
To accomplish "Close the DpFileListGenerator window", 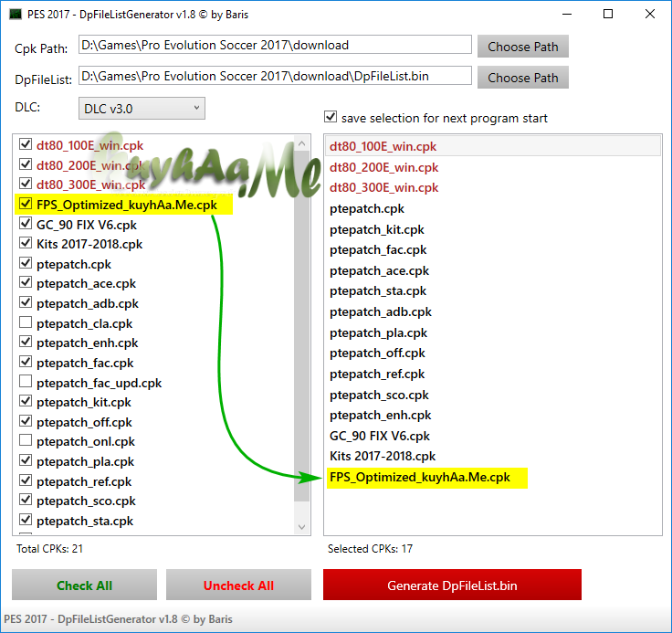I will click(650, 14).
